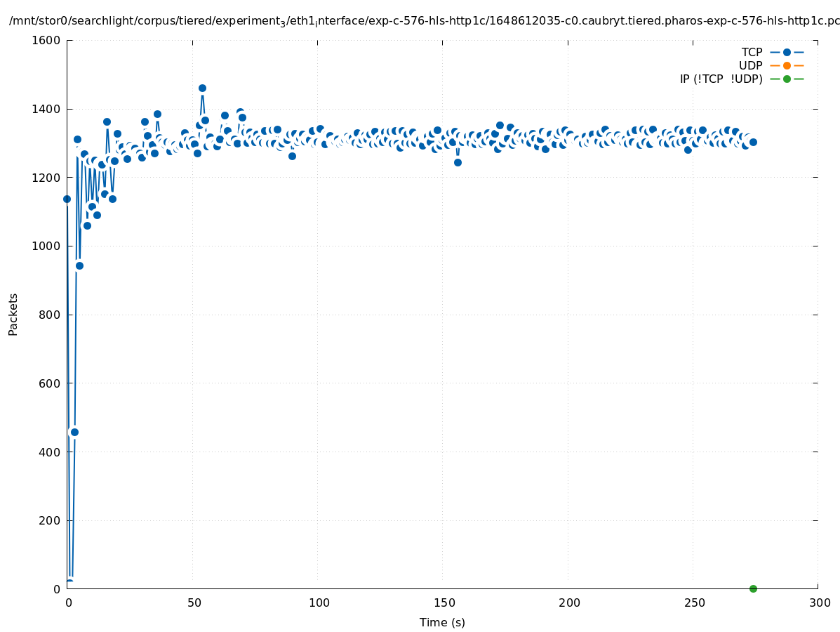This screenshot has height=632, width=840.
Task: Click the Time (s) x-axis label
Action: (x=442, y=622)
